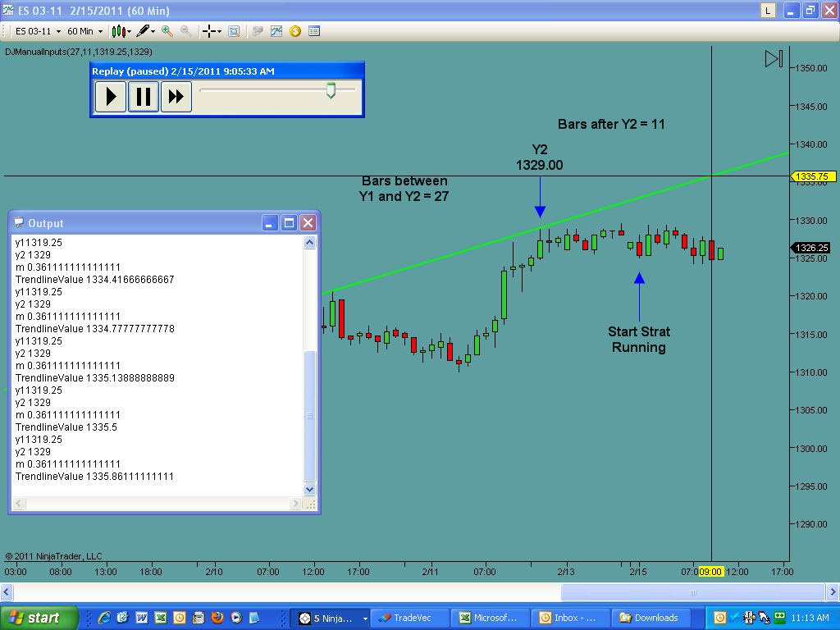This screenshot has height=630, width=840.
Task: Click 'Bars between Y1 and Y2 = 27' text
Action: (404, 189)
